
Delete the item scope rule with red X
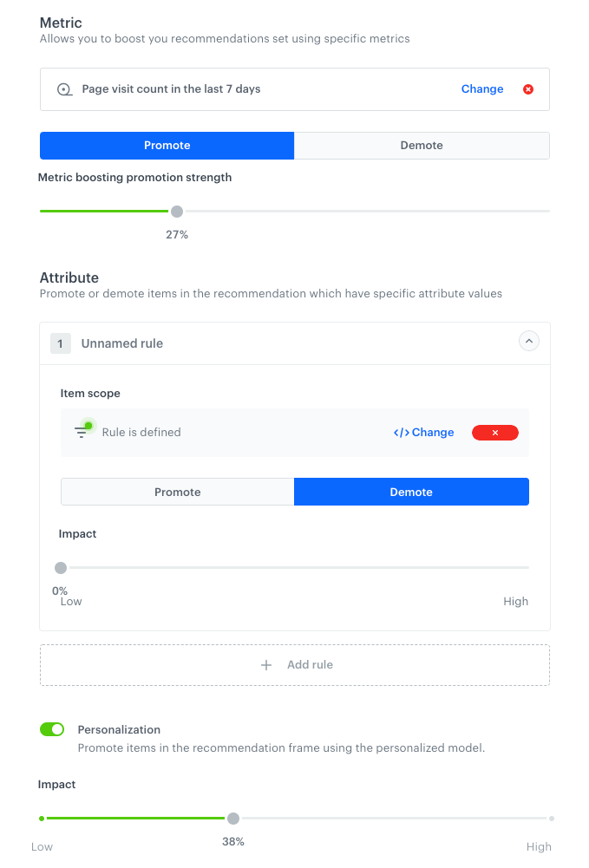[494, 432]
